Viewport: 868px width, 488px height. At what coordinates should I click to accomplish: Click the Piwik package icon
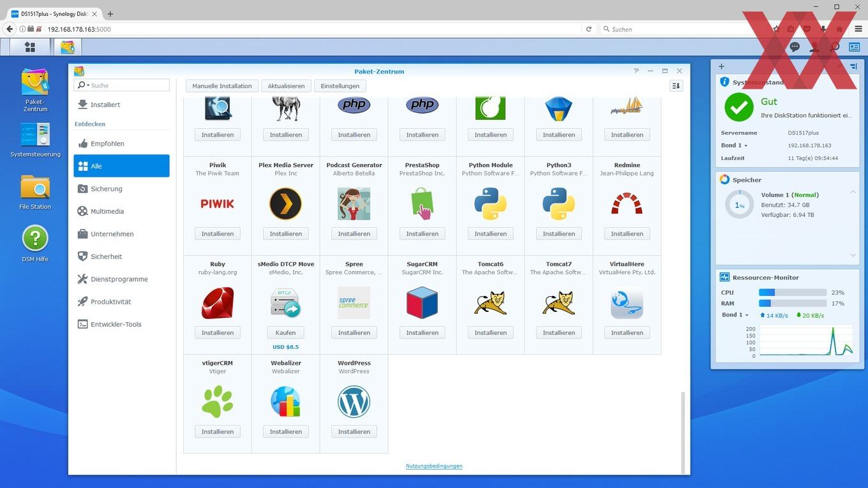(218, 203)
